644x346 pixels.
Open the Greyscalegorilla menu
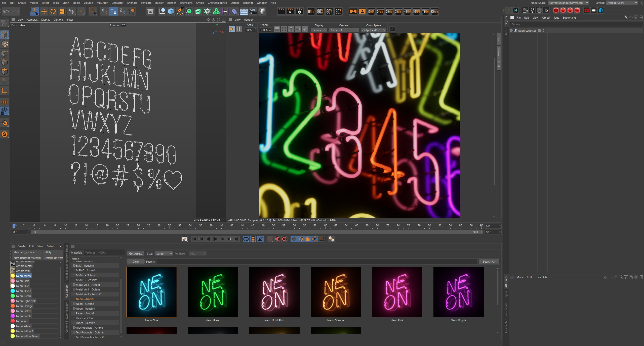(x=217, y=3)
